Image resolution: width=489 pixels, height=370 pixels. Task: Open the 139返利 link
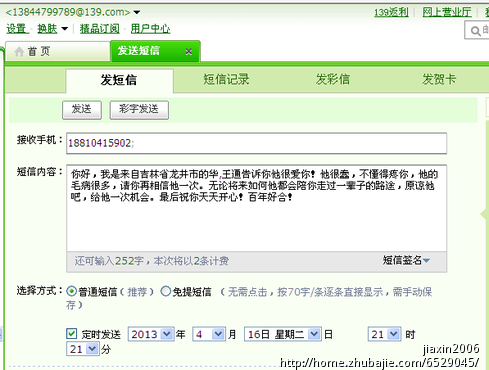pyautogui.click(x=391, y=12)
